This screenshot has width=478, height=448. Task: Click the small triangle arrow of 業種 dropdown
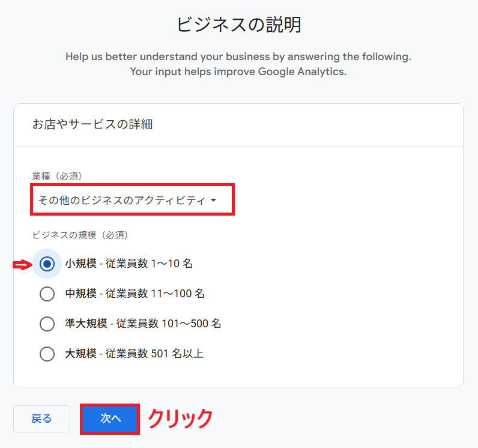(x=214, y=201)
